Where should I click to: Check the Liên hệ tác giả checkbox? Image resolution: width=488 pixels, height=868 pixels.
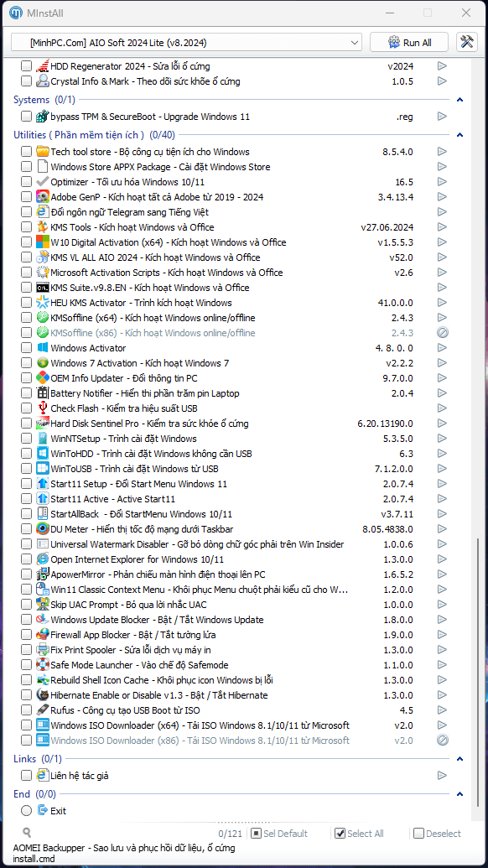point(26,776)
